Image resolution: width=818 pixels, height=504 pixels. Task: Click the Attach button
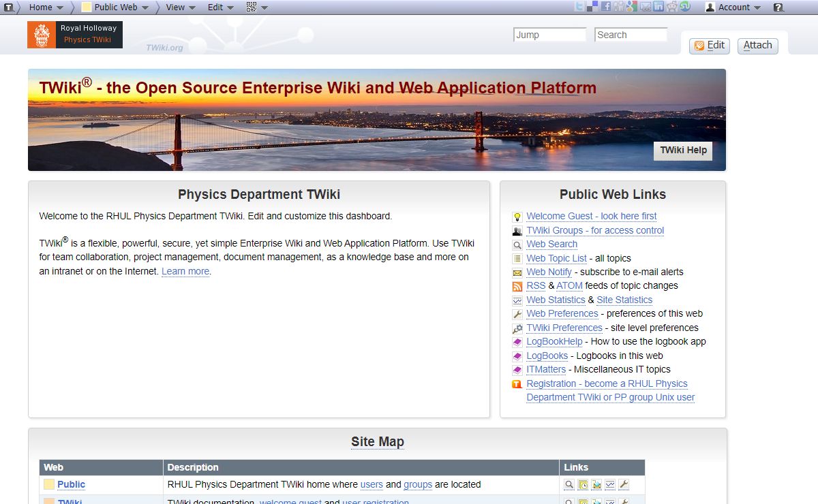[757, 46]
